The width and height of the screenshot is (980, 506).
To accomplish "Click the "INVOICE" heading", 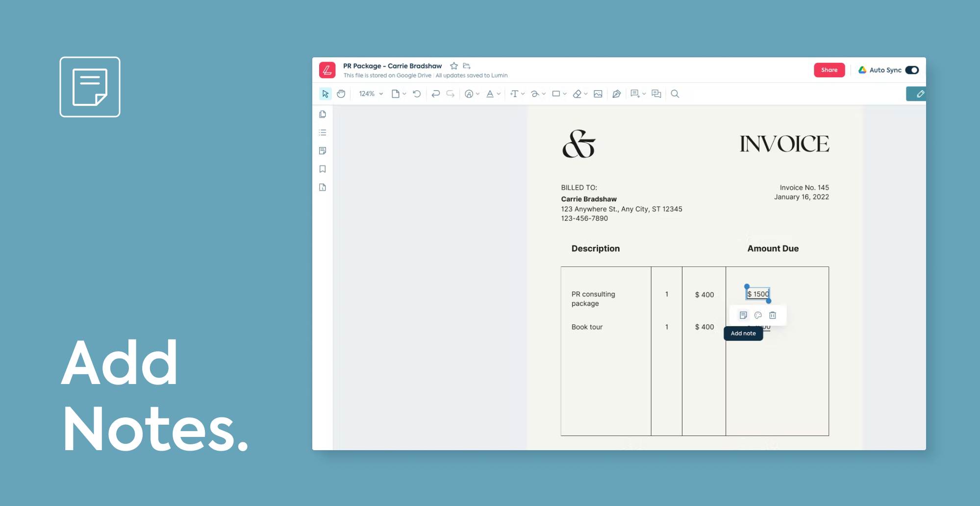I will tap(784, 144).
